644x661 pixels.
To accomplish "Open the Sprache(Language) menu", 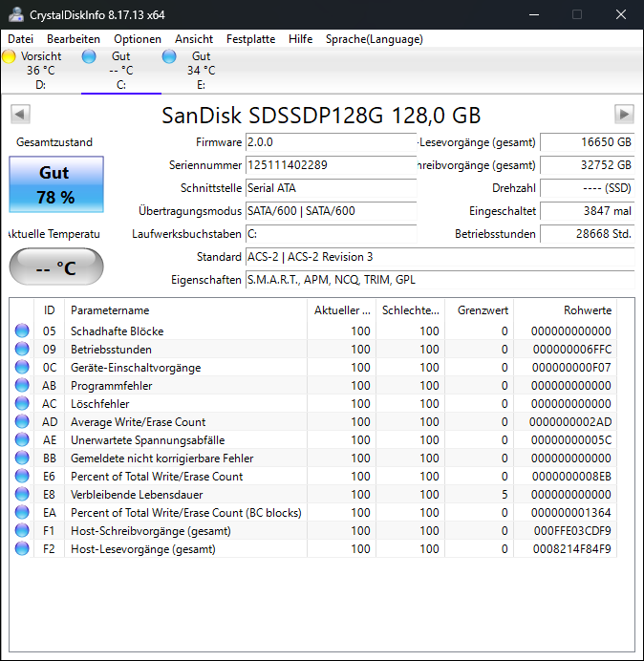I will pos(375,39).
